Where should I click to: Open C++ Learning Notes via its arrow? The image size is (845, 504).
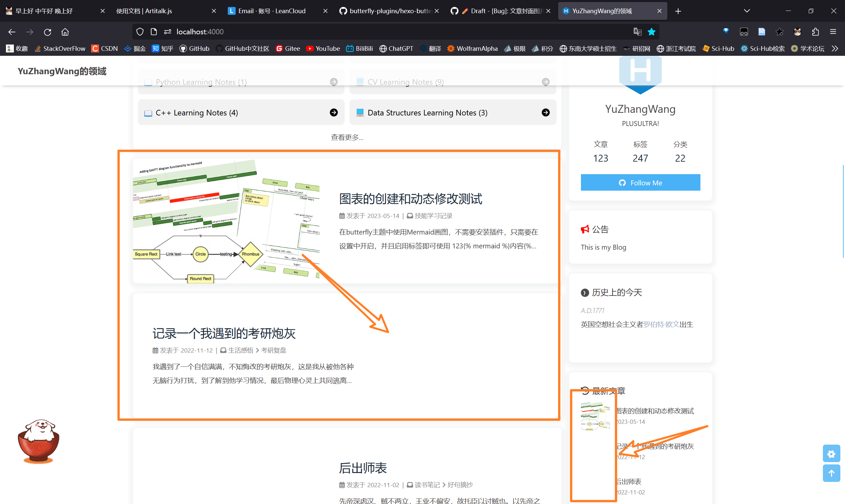334,112
